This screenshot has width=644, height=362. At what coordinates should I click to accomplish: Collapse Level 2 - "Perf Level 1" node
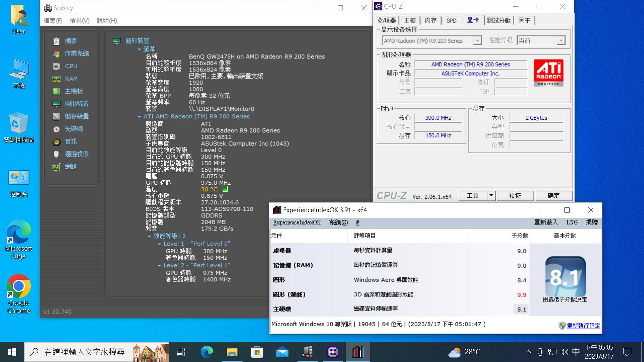159,265
